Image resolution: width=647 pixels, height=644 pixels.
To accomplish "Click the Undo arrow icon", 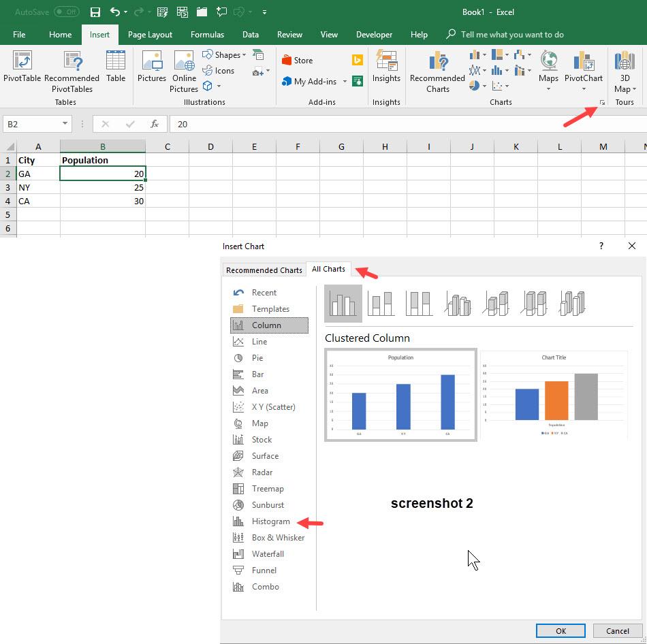I will 115,12.
